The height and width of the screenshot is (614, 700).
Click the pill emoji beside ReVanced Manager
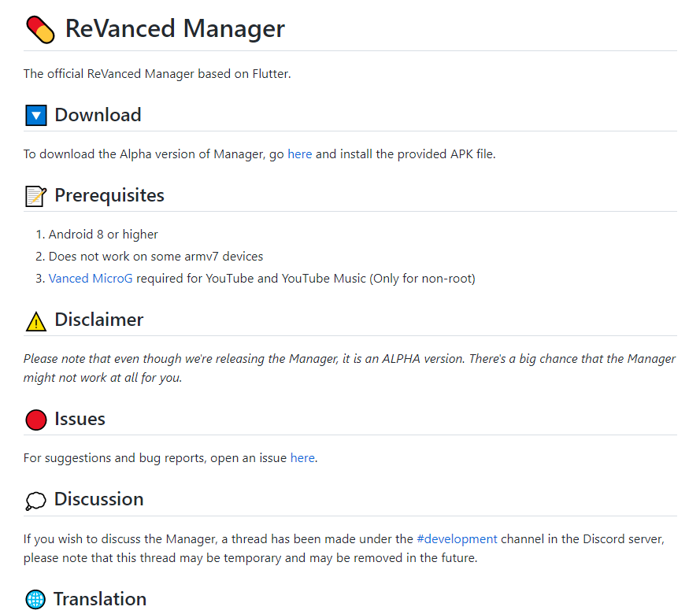[x=40, y=29]
